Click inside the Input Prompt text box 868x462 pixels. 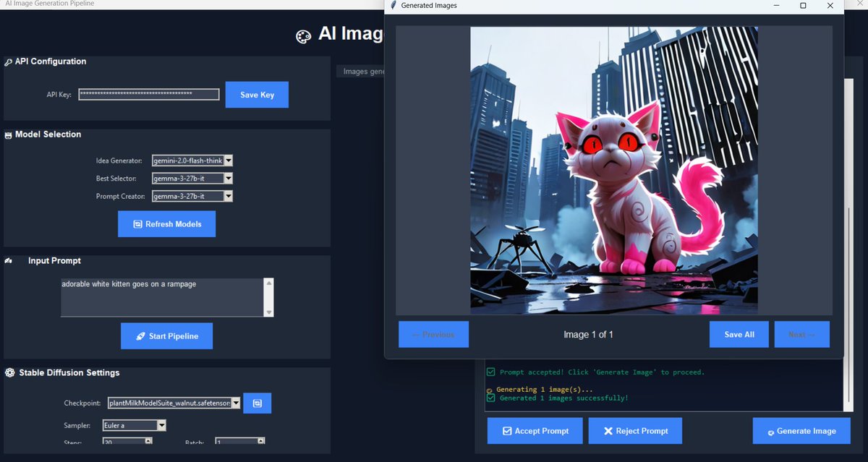[162, 297]
